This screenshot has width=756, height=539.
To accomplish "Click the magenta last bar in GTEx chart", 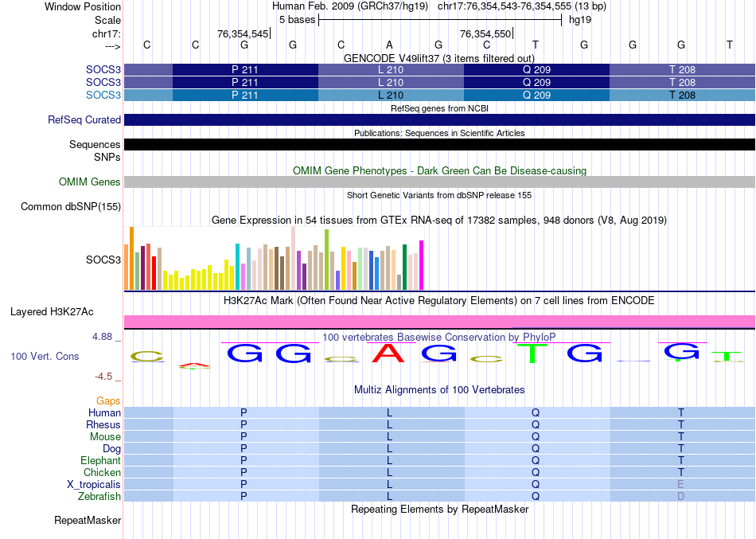I will pos(422,265).
